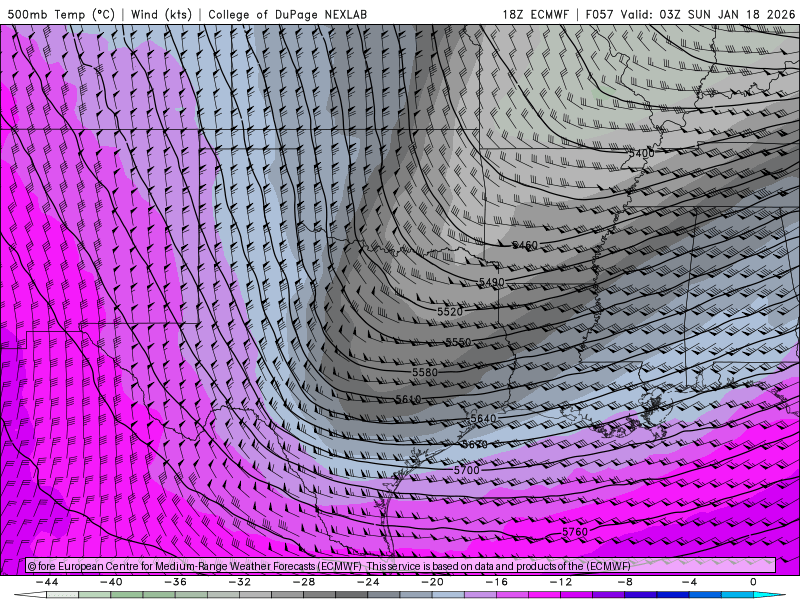Image resolution: width=800 pixels, height=600 pixels.
Task: Click the 5700 height contour label
Action: pos(466,470)
